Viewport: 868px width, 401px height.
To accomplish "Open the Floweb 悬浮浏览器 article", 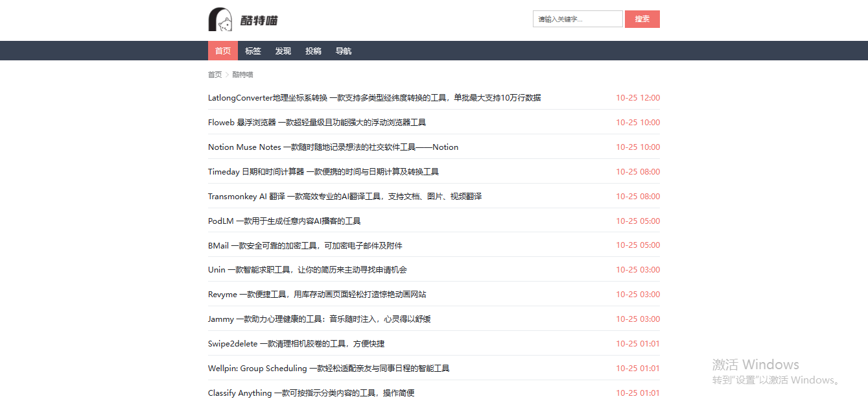I will click(x=317, y=123).
